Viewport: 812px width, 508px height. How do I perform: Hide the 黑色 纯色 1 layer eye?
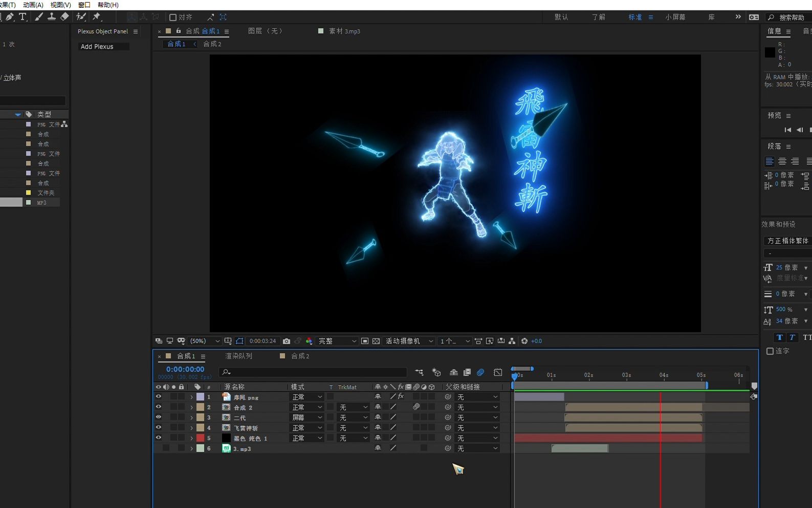[x=158, y=438]
